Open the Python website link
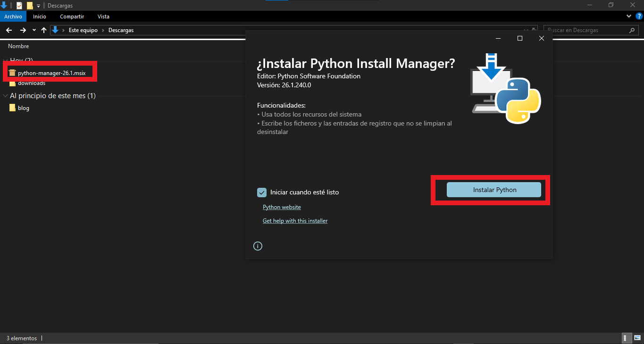Viewport: 644px width, 344px height. click(x=282, y=207)
